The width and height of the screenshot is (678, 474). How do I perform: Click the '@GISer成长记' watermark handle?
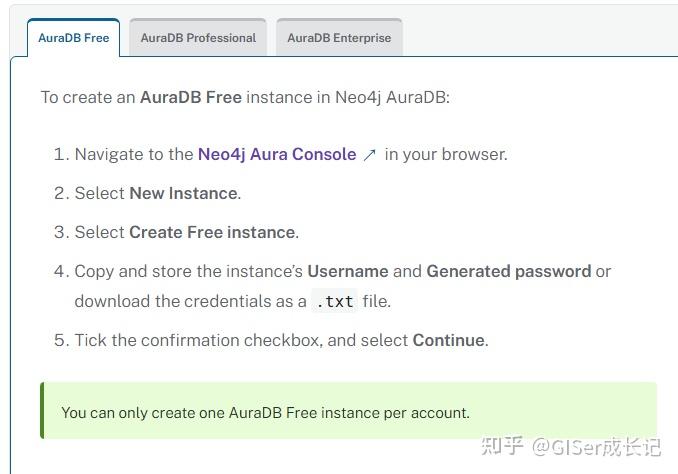596,447
